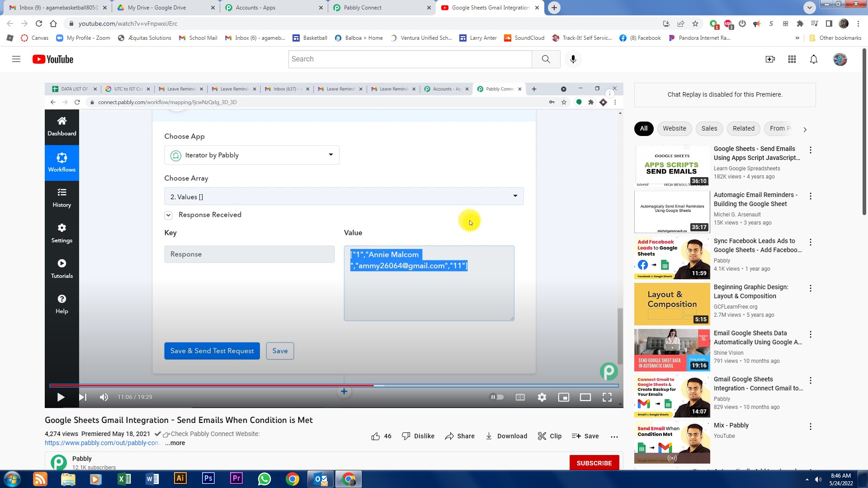Go to the YouTube home logo
868x488 pixels.
[x=53, y=59]
